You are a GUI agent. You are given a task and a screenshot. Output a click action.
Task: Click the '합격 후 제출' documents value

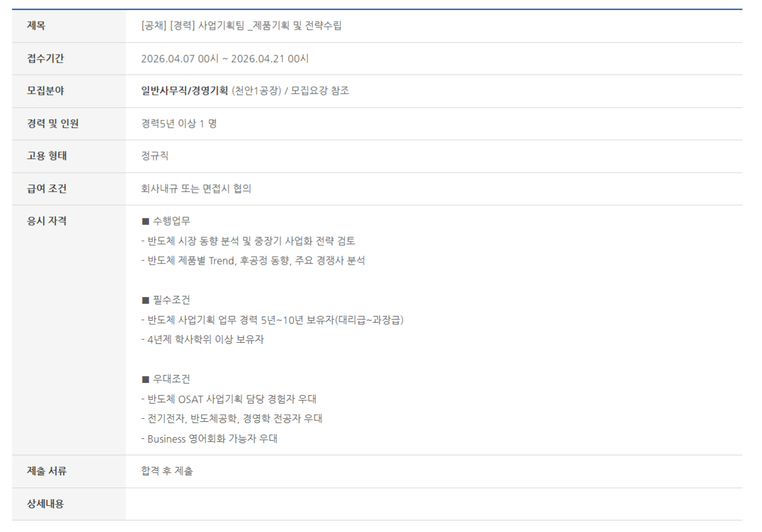coord(167,471)
